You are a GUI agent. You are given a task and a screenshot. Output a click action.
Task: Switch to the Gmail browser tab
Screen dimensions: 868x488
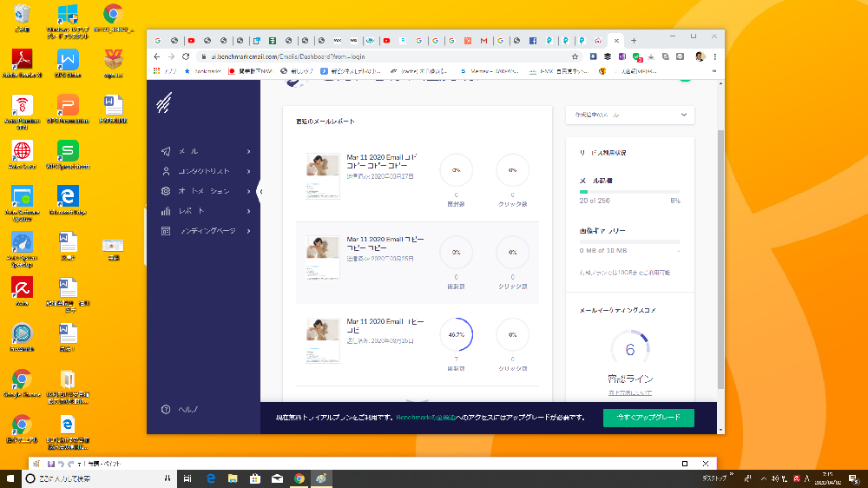click(483, 41)
